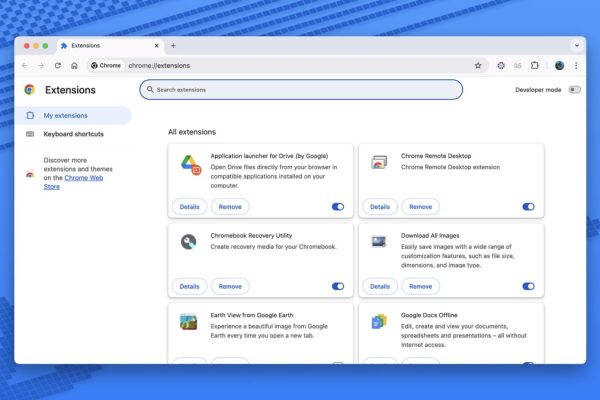Open the extensions puzzle piece menu
The height and width of the screenshot is (400, 600).
(x=535, y=65)
